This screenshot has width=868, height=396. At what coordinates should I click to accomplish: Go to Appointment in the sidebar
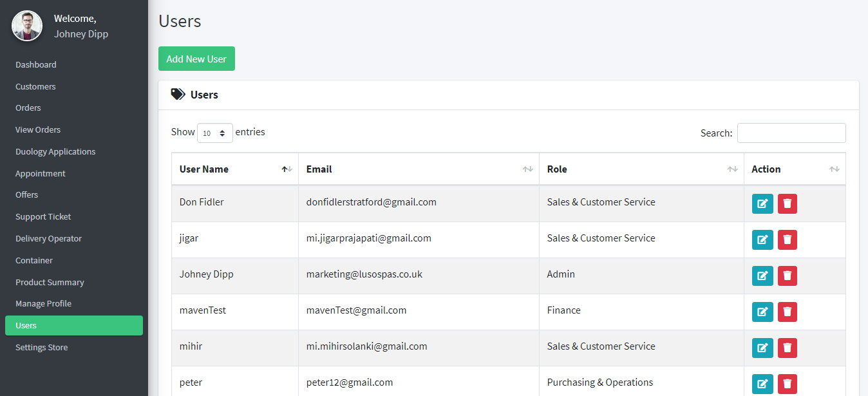pos(41,173)
